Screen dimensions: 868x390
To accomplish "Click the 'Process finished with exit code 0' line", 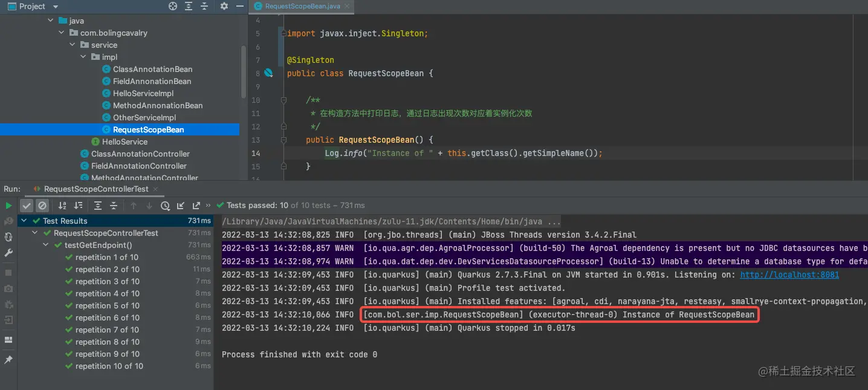I will [299, 354].
